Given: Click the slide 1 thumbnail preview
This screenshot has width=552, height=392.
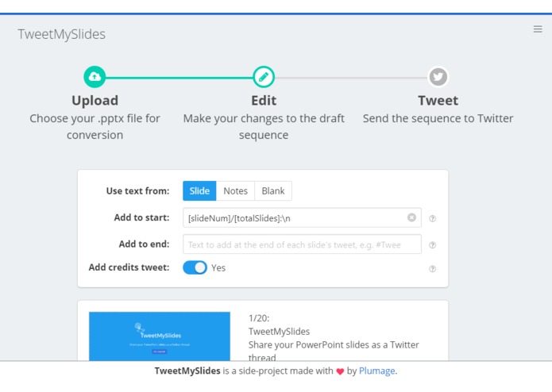Looking at the screenshot, I should [160, 336].
